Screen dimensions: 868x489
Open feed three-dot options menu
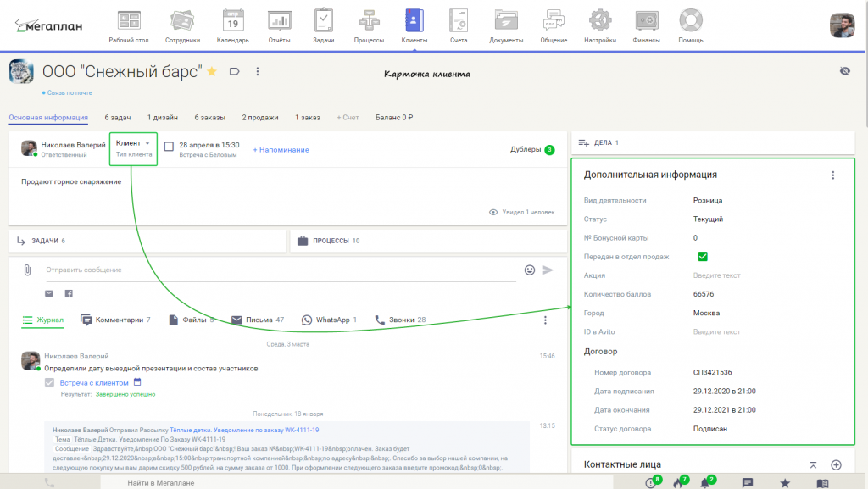(x=545, y=320)
